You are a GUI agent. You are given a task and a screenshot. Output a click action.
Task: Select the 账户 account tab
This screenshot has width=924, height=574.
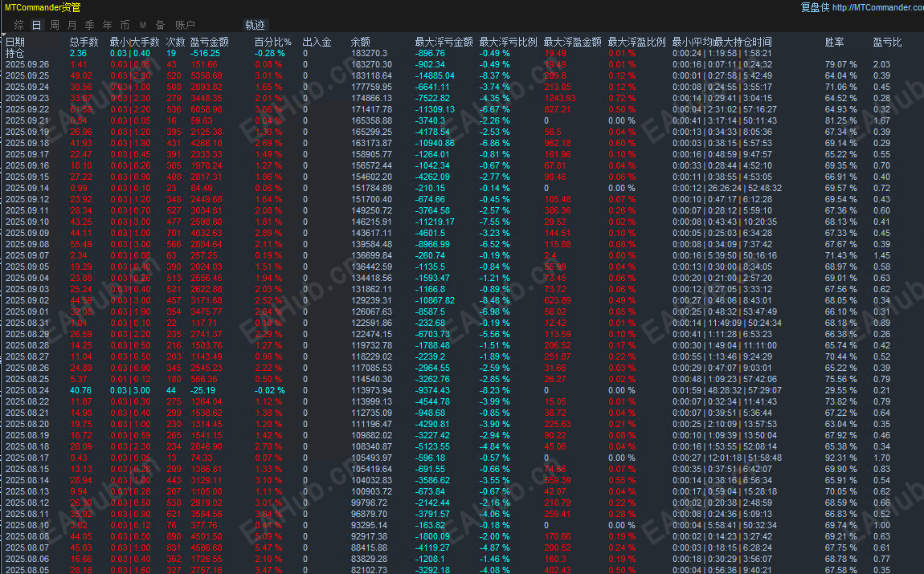point(185,26)
